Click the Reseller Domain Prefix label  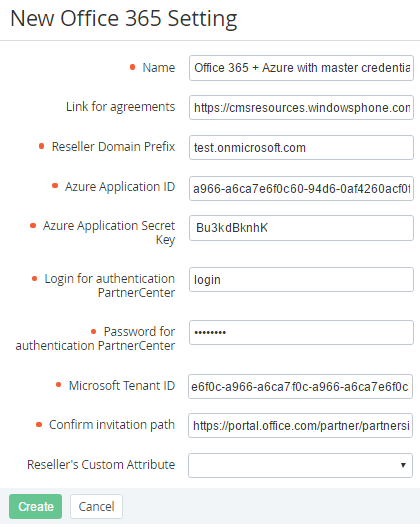(113, 147)
